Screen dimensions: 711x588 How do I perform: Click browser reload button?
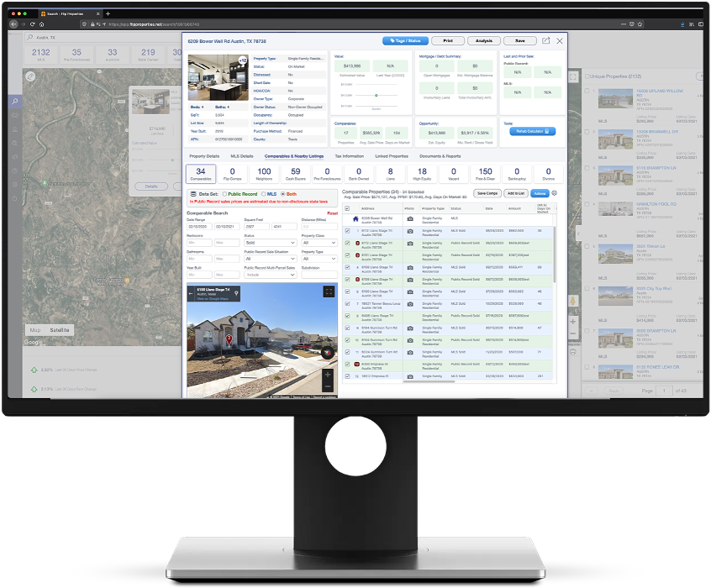tap(32, 24)
